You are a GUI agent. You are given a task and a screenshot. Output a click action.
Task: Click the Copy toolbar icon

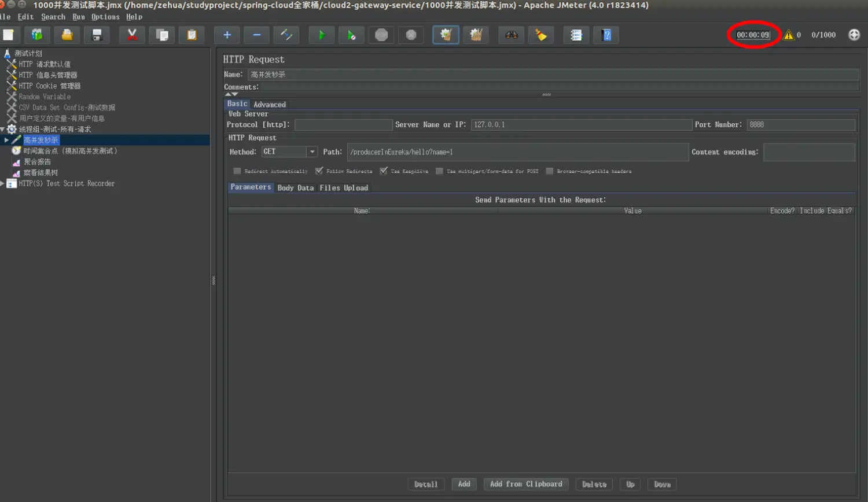162,35
